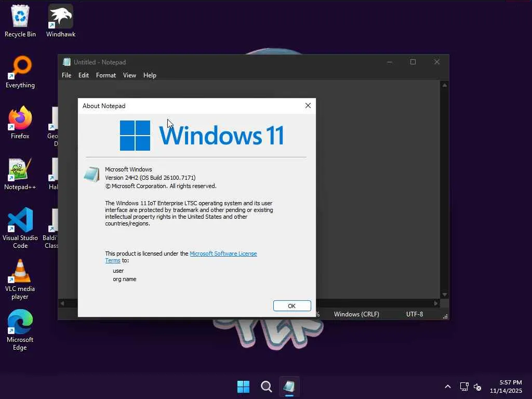Open the network status tray icon

tap(464, 387)
